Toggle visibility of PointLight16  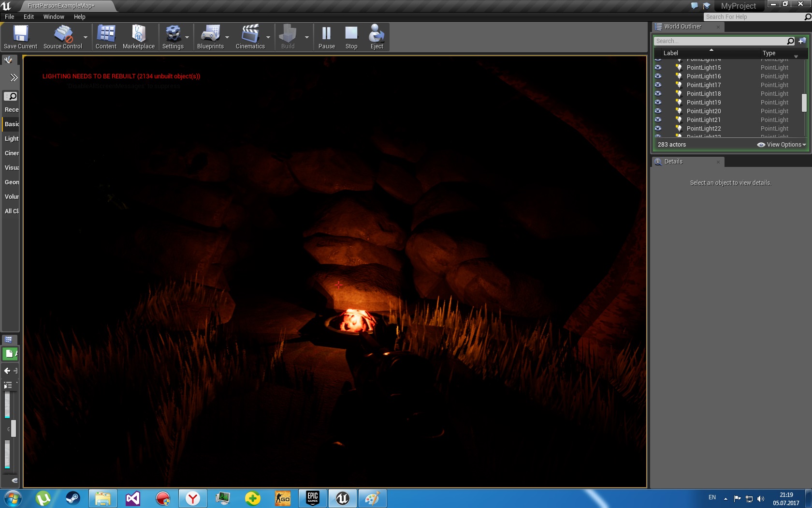pos(658,76)
